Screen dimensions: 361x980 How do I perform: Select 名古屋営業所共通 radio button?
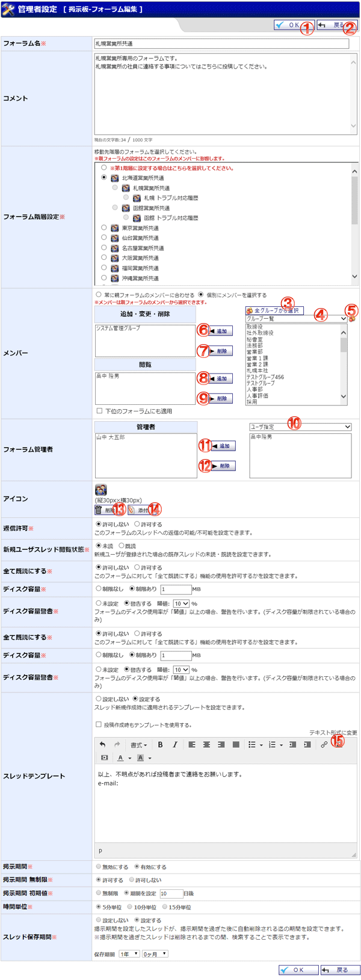[104, 247]
